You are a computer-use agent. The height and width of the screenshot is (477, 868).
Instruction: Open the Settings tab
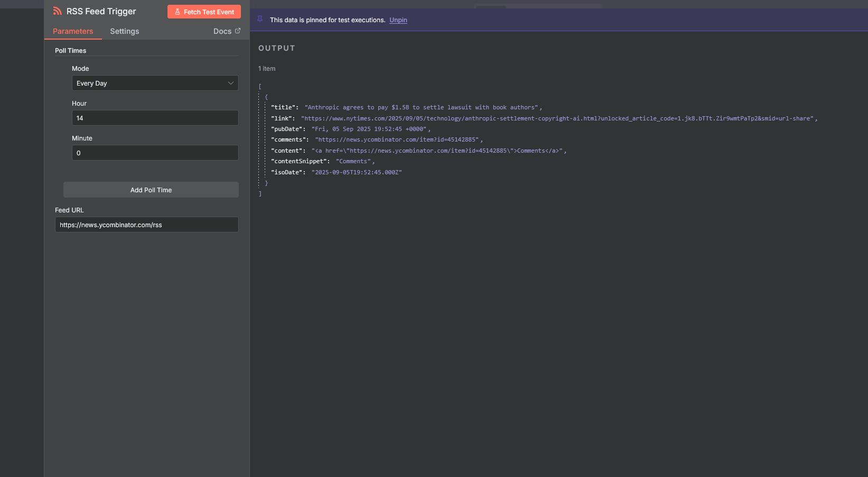(125, 31)
